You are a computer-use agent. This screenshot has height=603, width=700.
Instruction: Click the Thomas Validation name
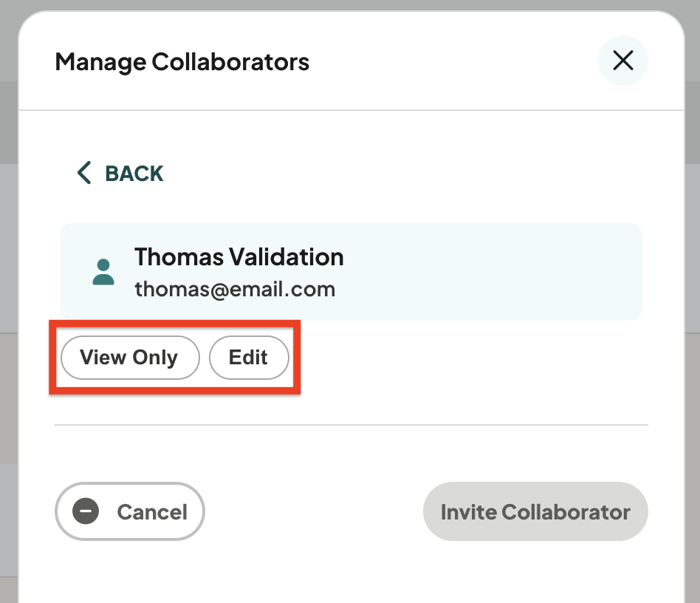pos(239,257)
